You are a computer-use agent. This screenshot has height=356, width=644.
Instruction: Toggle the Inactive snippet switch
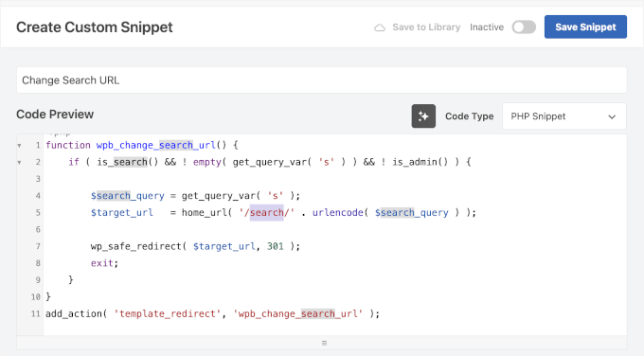point(524,27)
